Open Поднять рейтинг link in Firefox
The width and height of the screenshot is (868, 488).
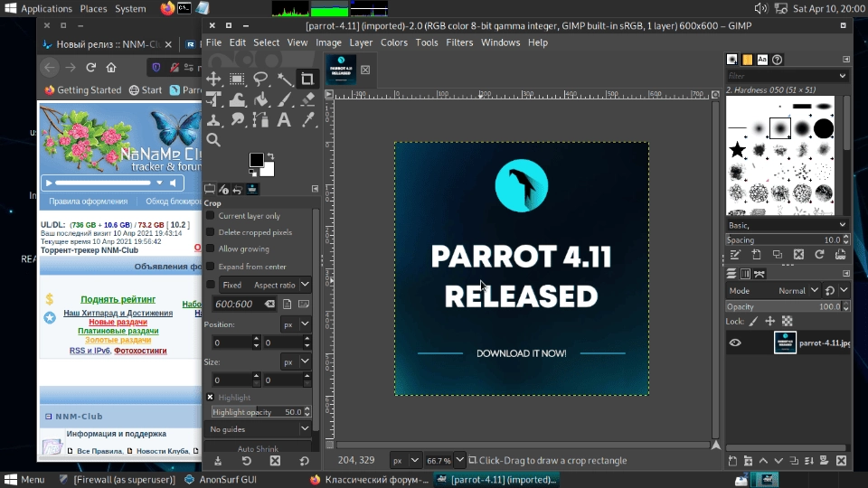tap(118, 299)
